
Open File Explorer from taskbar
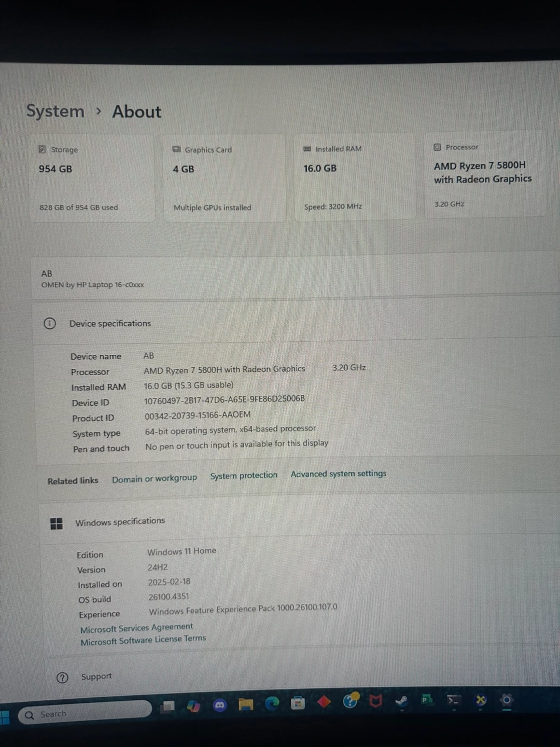246,704
